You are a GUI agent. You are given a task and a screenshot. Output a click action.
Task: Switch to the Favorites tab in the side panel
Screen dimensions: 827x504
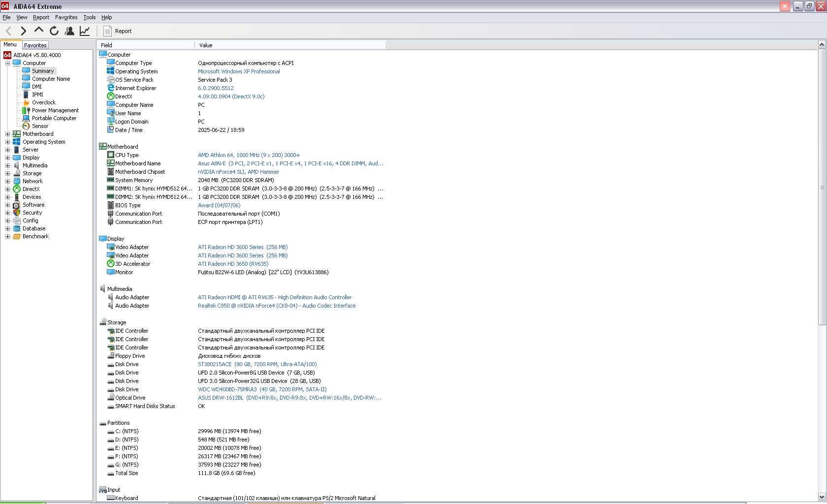point(35,45)
